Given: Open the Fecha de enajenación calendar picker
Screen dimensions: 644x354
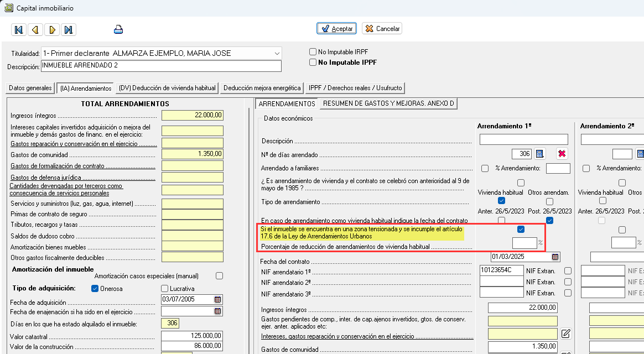Looking at the screenshot, I should [x=217, y=311].
